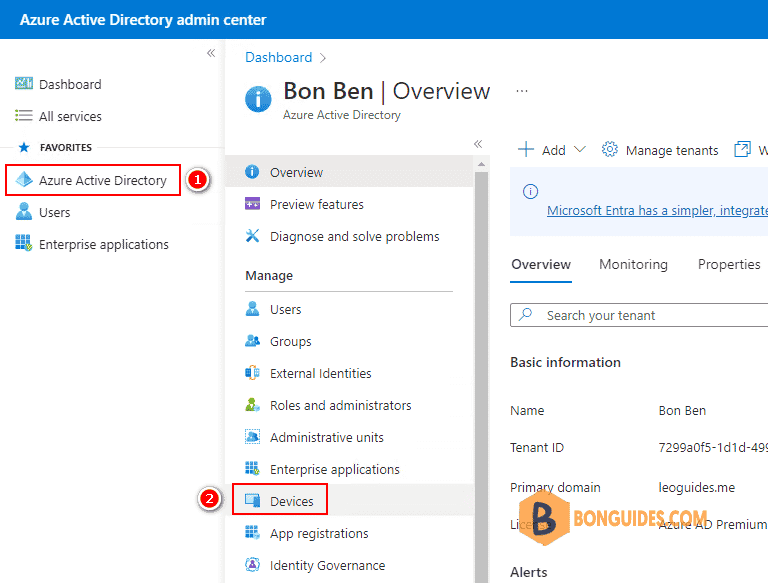Click the info circle in the Entra banner
This screenshot has height=583, width=768.
[x=530, y=191]
